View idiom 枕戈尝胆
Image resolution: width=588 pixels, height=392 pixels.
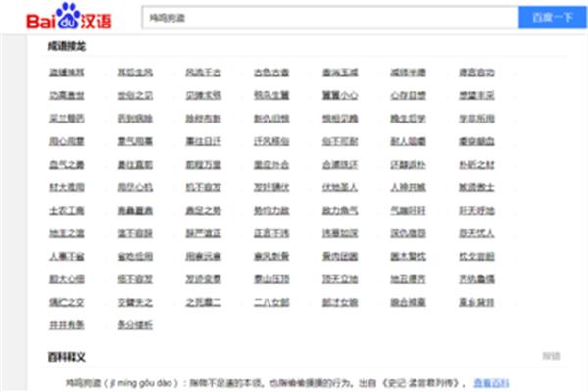tap(476, 256)
